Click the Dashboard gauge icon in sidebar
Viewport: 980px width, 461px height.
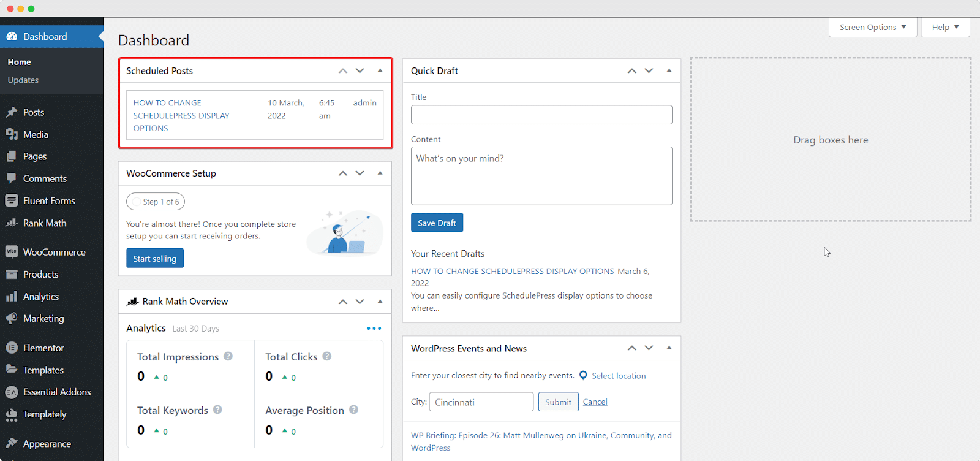[12, 37]
